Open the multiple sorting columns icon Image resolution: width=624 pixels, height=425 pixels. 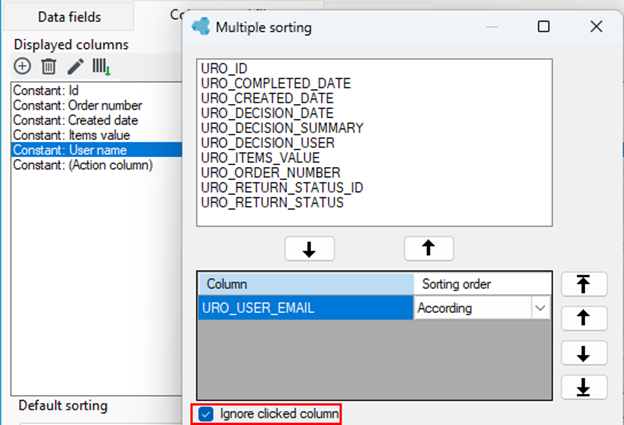[x=101, y=66]
